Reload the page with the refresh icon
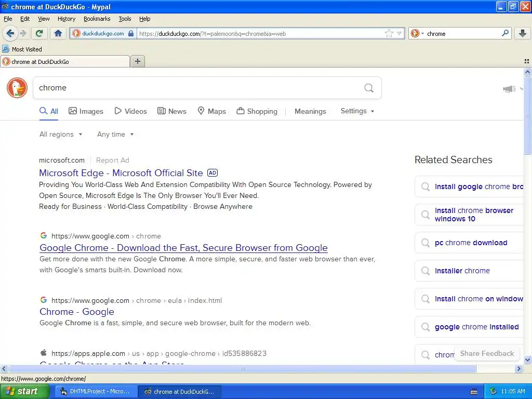 click(x=39, y=33)
